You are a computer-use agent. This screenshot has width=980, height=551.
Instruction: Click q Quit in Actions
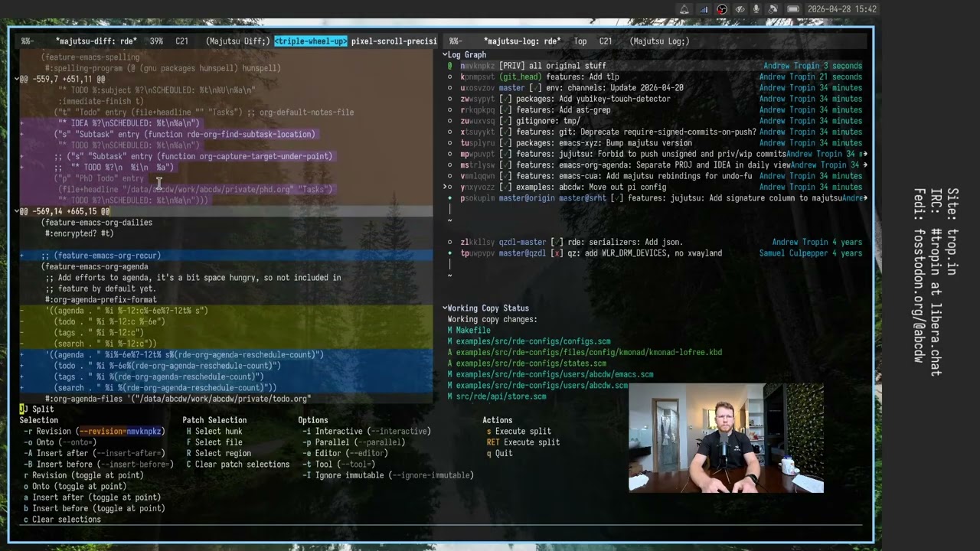tap(500, 453)
